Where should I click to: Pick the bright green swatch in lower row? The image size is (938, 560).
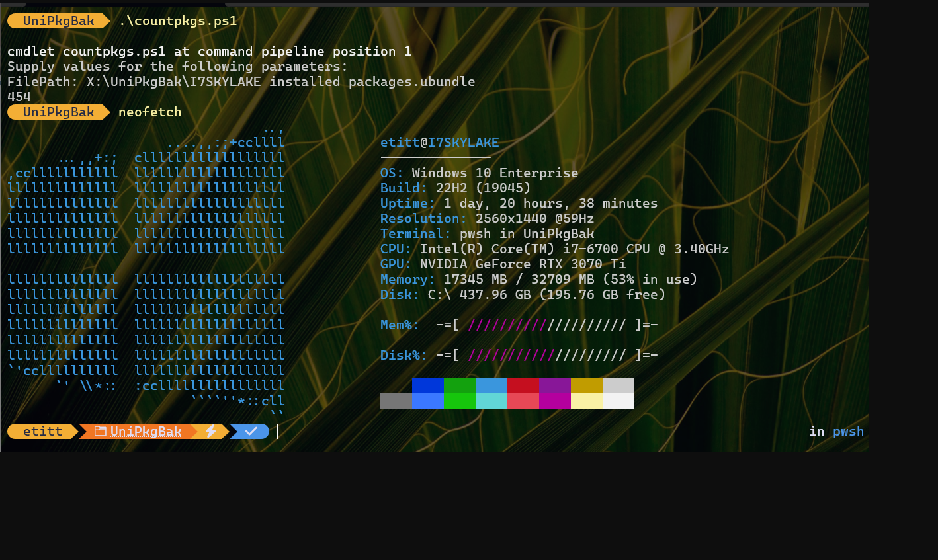click(x=460, y=401)
